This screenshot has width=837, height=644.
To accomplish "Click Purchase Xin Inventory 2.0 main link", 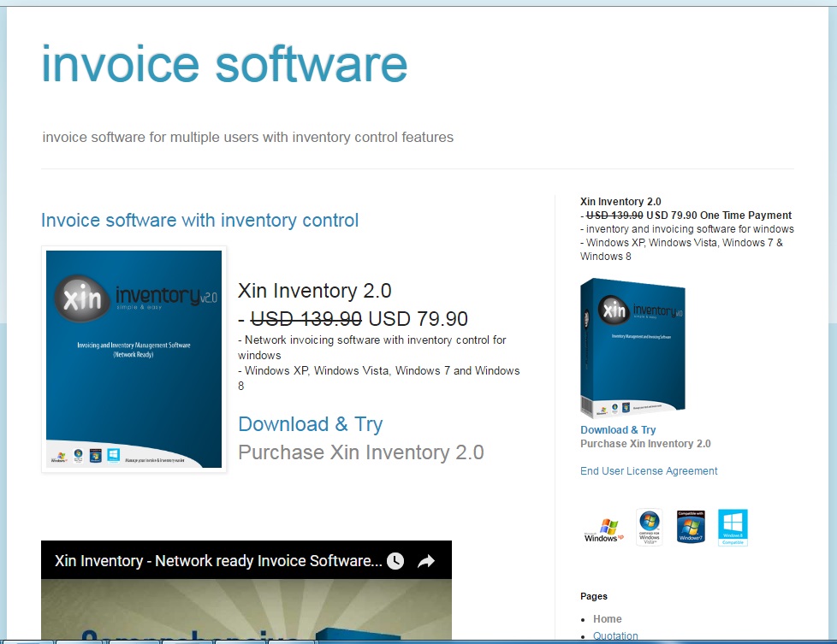I will 361,452.
